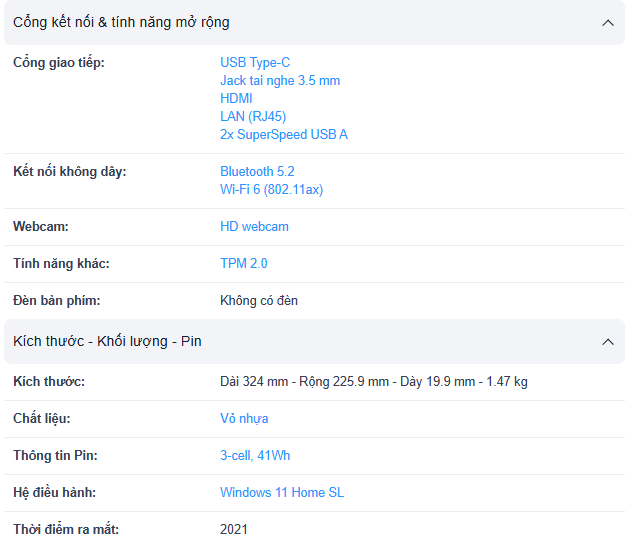629x543 pixels.
Task: Collapse the Kích thước - Khối lượng - Pin chevron
Action: [x=607, y=342]
